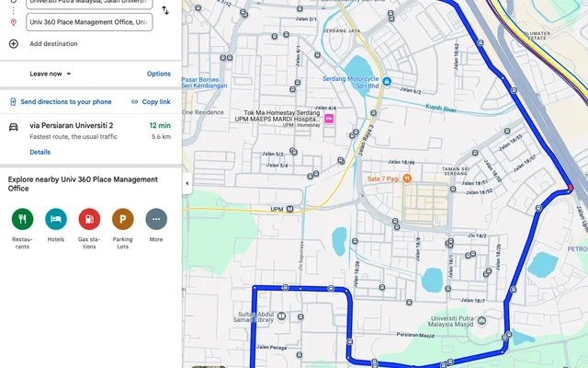588x368 pixels.
Task: Click the Tok Ma Homestay hotel pin
Action: coord(329,119)
